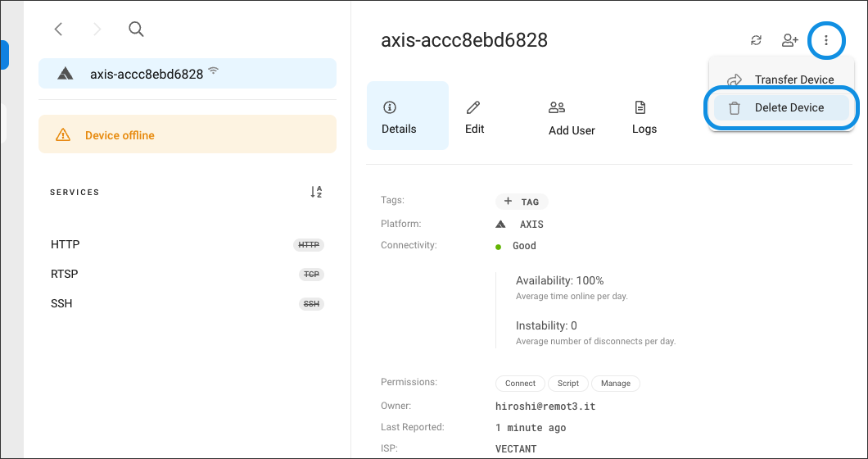Click the SERVICES section header

coord(75,193)
